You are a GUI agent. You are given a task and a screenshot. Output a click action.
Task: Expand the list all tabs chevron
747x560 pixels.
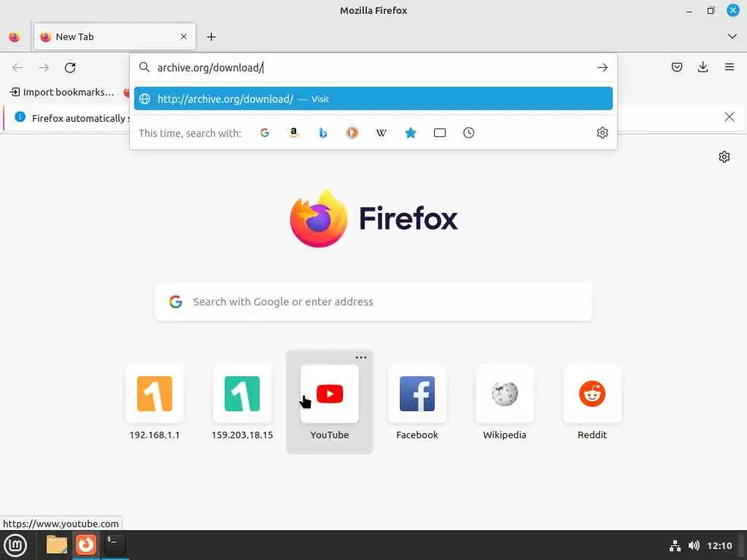coord(732,36)
